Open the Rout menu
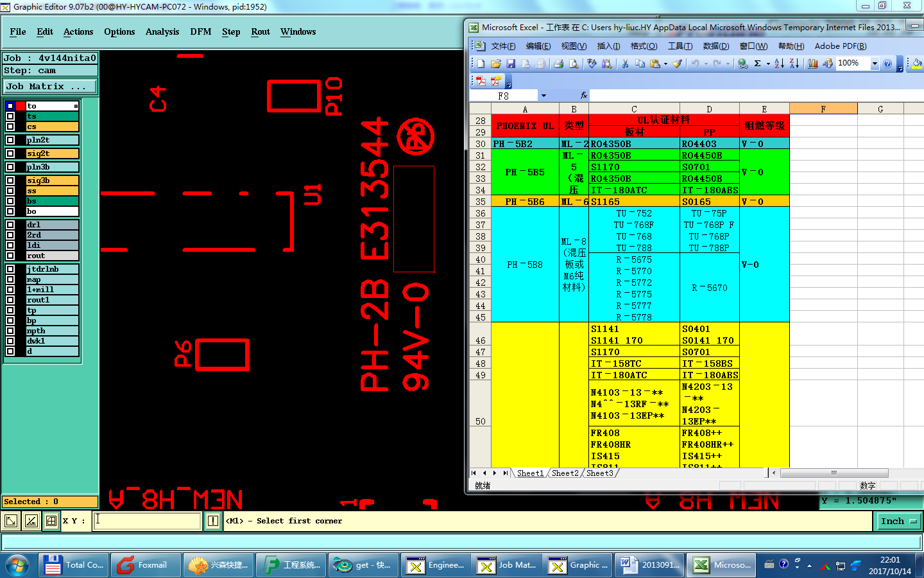924x578 pixels. coord(261,31)
